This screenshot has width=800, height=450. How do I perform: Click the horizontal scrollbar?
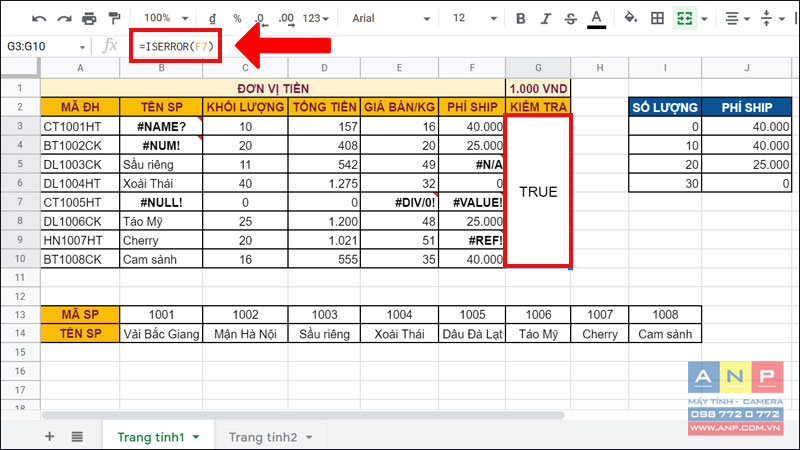(303, 415)
